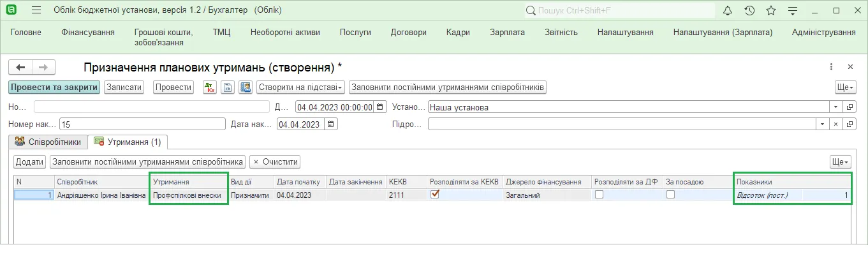The image size is (868, 254).
Task: Open the Договори section
Action: (x=408, y=33)
